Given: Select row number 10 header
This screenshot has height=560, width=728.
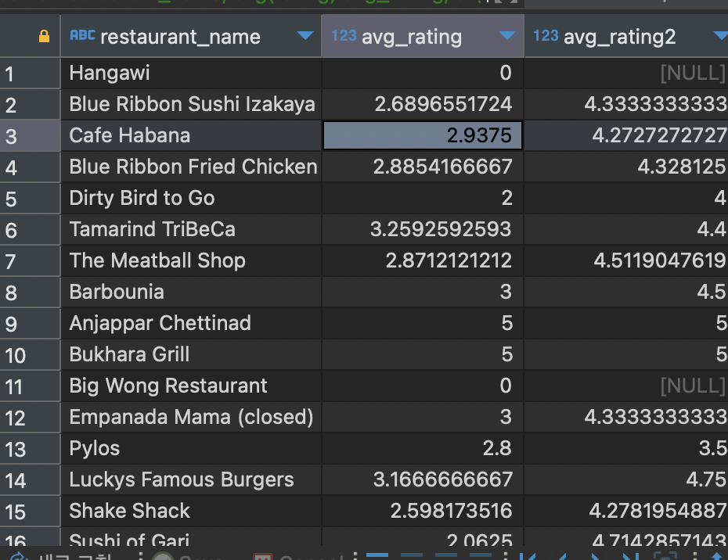Looking at the screenshot, I should tap(31, 355).
